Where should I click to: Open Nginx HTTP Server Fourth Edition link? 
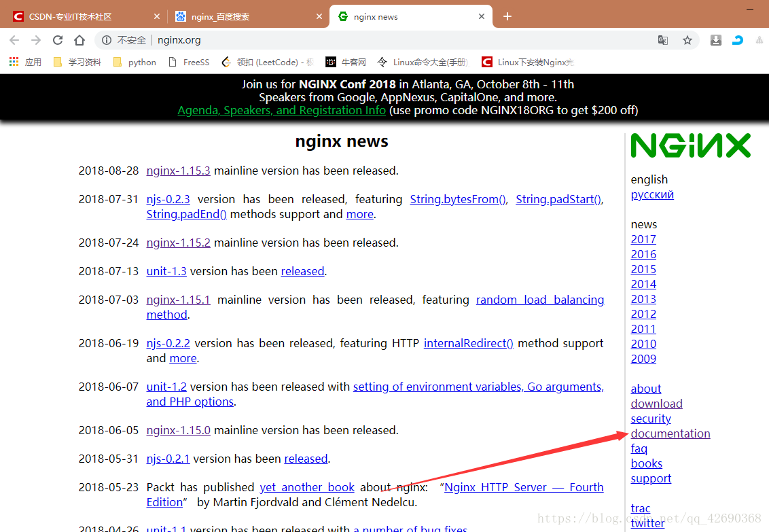pos(524,487)
